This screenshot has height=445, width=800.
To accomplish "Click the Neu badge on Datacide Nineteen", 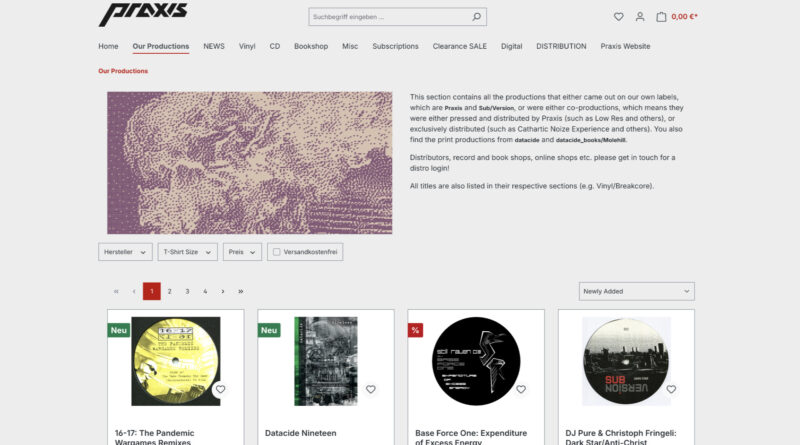I will click(x=269, y=330).
